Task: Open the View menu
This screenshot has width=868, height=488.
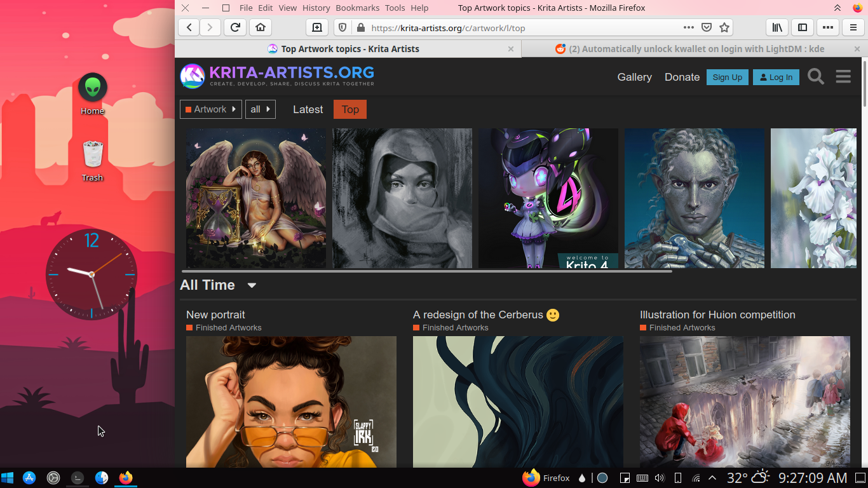Action: 288,8
